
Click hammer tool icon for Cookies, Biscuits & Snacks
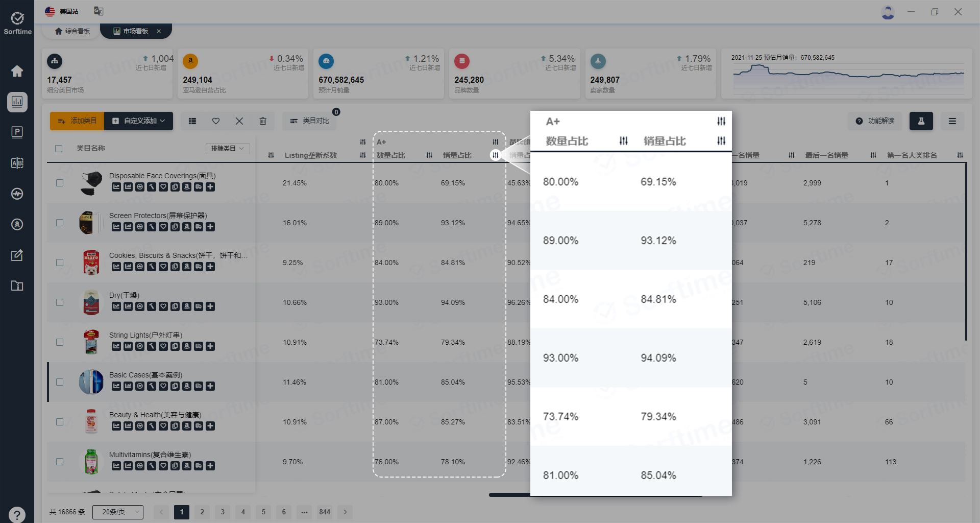pos(152,267)
